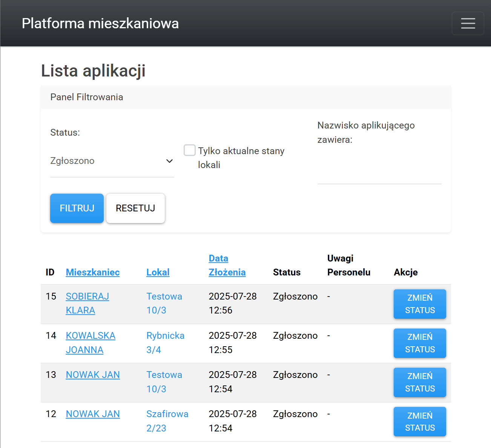Click the Uwagi Personelu column header
This screenshot has height=448, width=491.
pos(349,265)
